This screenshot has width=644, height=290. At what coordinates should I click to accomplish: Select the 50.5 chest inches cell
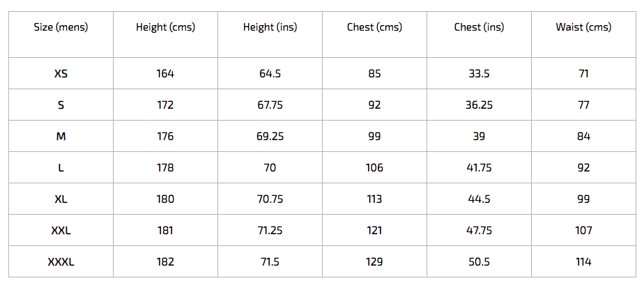(479, 261)
